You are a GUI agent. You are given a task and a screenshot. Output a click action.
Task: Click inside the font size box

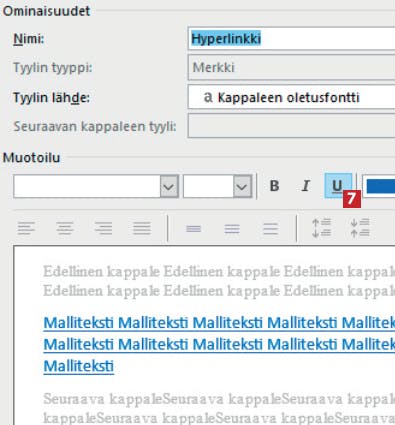[x=208, y=186]
